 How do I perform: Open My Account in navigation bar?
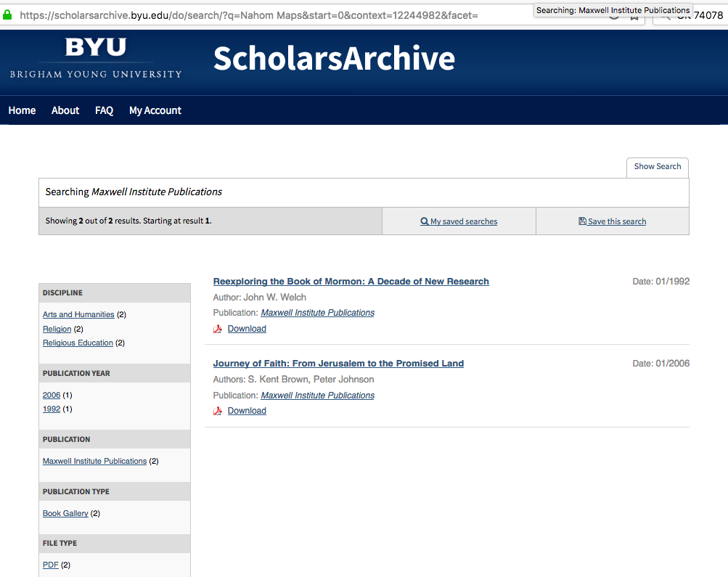[155, 110]
